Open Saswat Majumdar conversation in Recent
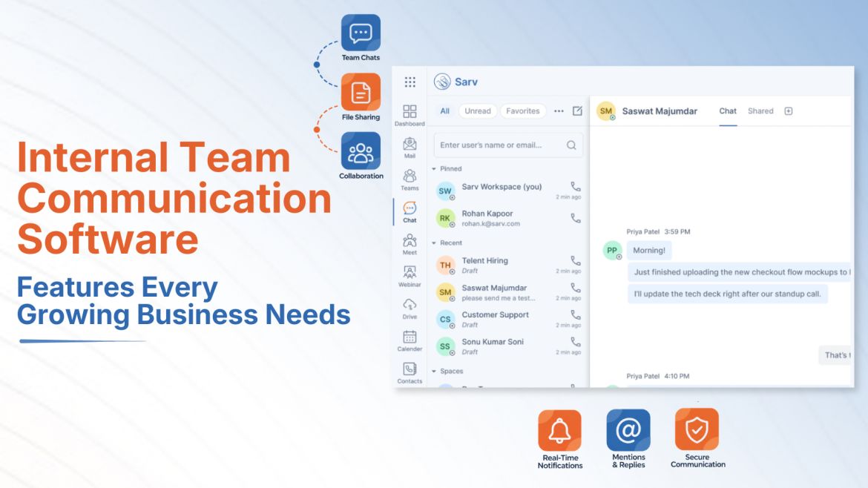This screenshot has height=488, width=868. click(x=508, y=292)
